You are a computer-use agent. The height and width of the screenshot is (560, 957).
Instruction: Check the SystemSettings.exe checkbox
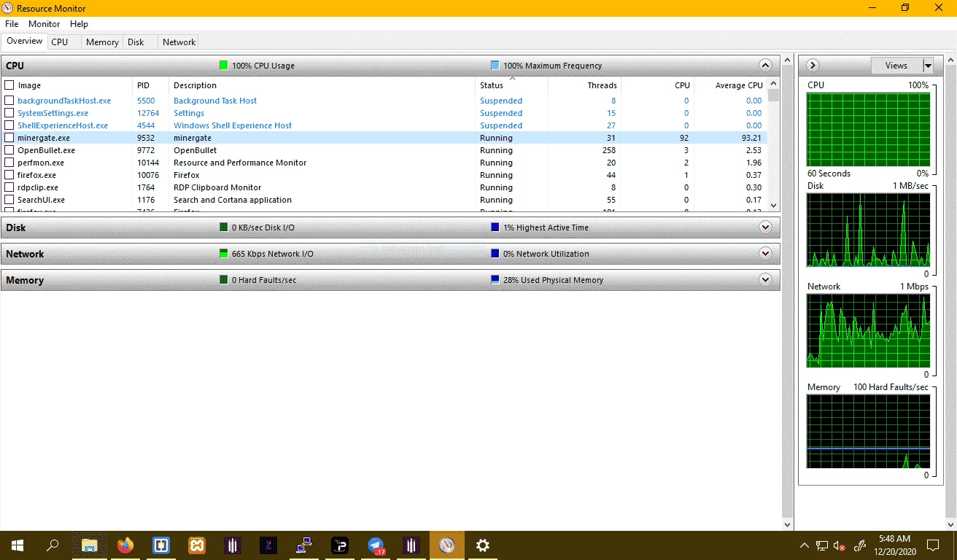[x=9, y=113]
